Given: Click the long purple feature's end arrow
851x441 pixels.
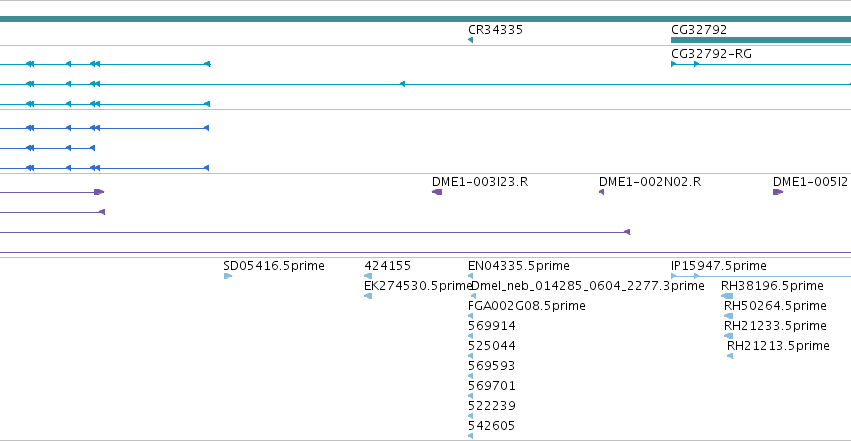Looking at the screenshot, I should tap(627, 232).
